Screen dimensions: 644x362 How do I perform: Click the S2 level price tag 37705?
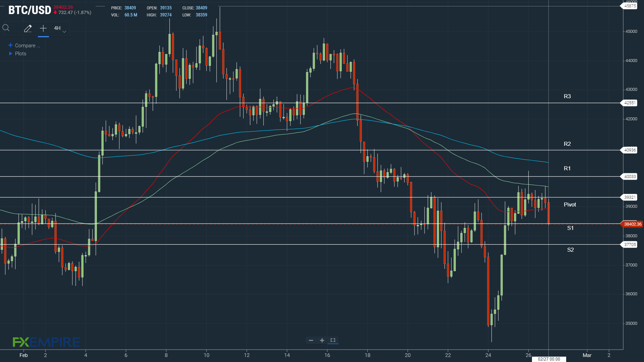(630, 245)
